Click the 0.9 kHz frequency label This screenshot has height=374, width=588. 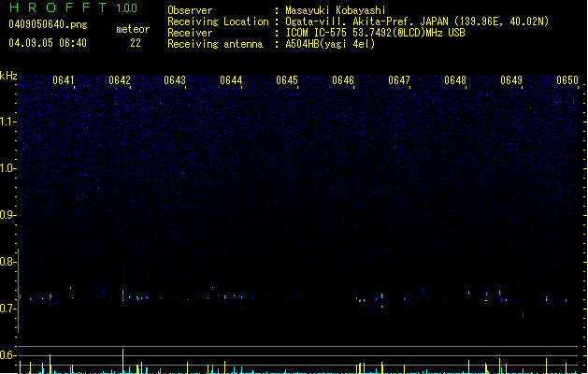pos(7,215)
